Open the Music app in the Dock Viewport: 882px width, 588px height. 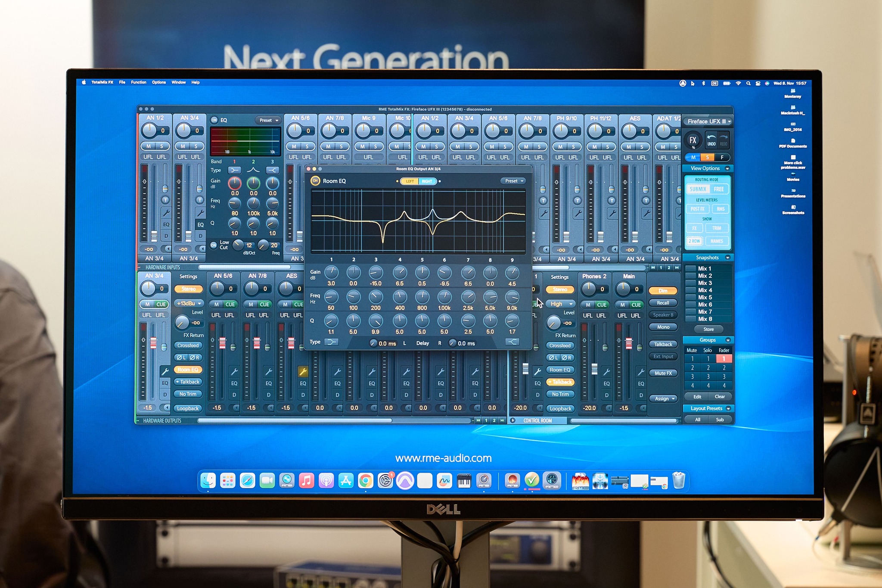click(x=306, y=480)
